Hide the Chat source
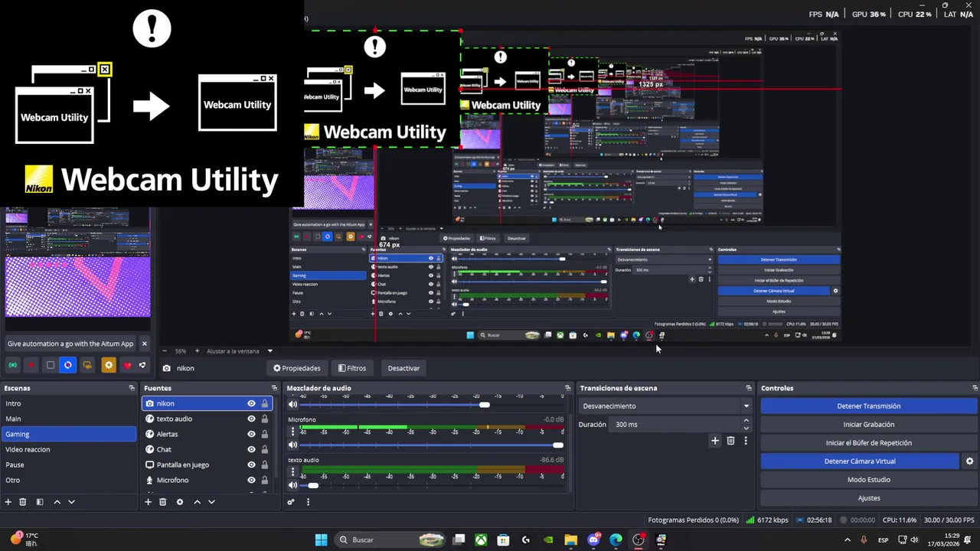980x551 pixels. coord(251,449)
